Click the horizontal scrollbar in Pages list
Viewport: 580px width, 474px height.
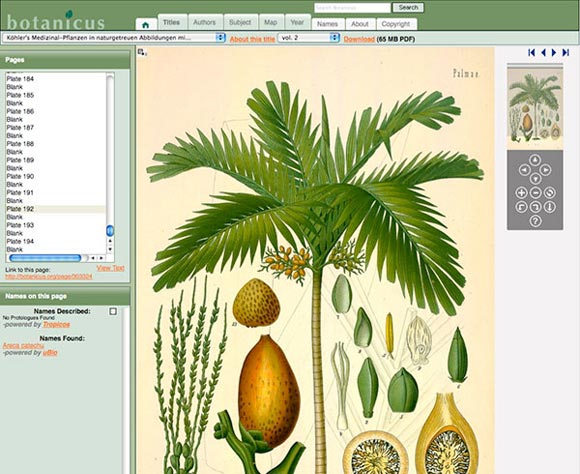pyautogui.click(x=45, y=258)
